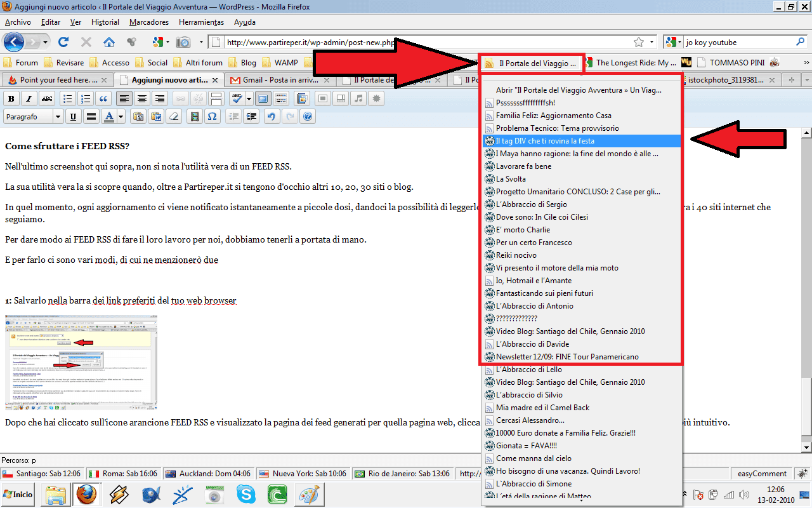The width and height of the screenshot is (812, 508).
Task: Open the Altri forum bookmarks folder
Action: [x=197, y=63]
